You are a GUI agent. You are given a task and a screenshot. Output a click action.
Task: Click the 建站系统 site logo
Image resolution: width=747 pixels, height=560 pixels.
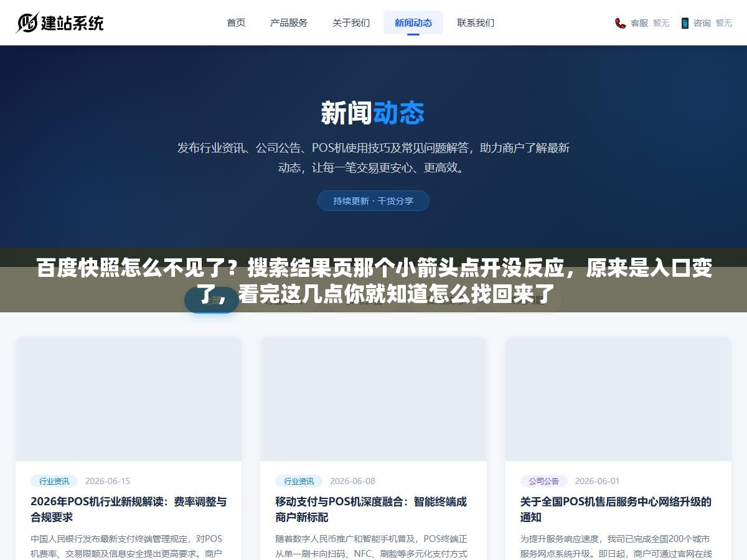click(60, 23)
